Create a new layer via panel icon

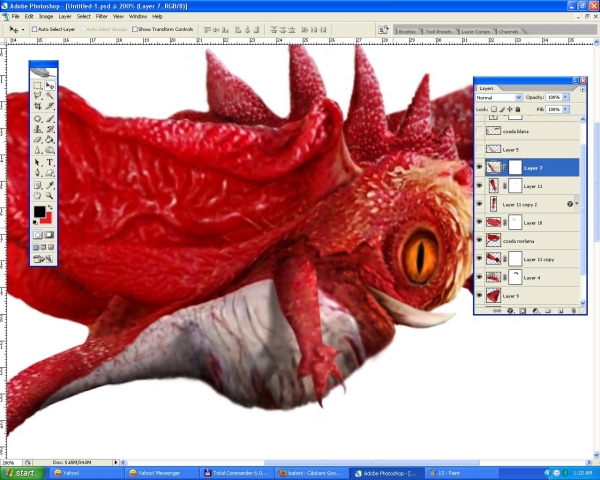[x=561, y=311]
